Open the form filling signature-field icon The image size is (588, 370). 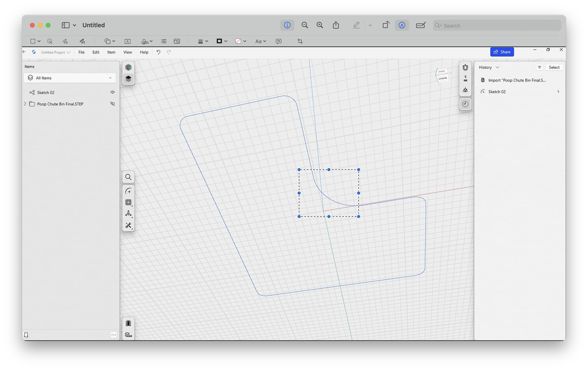click(x=421, y=25)
